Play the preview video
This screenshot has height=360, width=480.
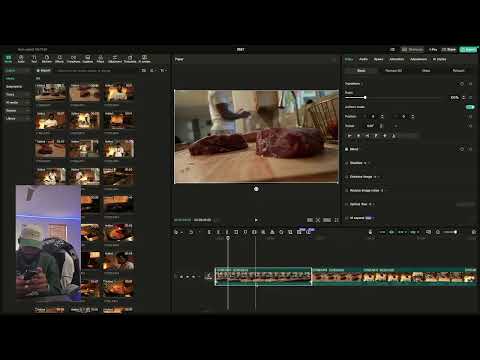click(x=256, y=220)
